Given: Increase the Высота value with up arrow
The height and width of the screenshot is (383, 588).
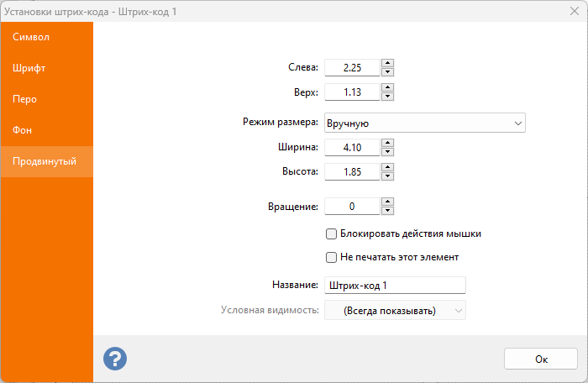Looking at the screenshot, I should [x=387, y=167].
